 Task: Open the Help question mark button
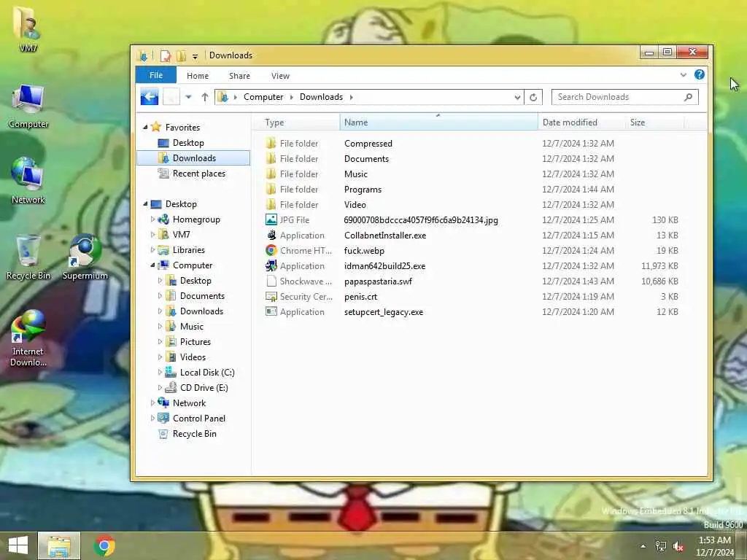coord(699,74)
